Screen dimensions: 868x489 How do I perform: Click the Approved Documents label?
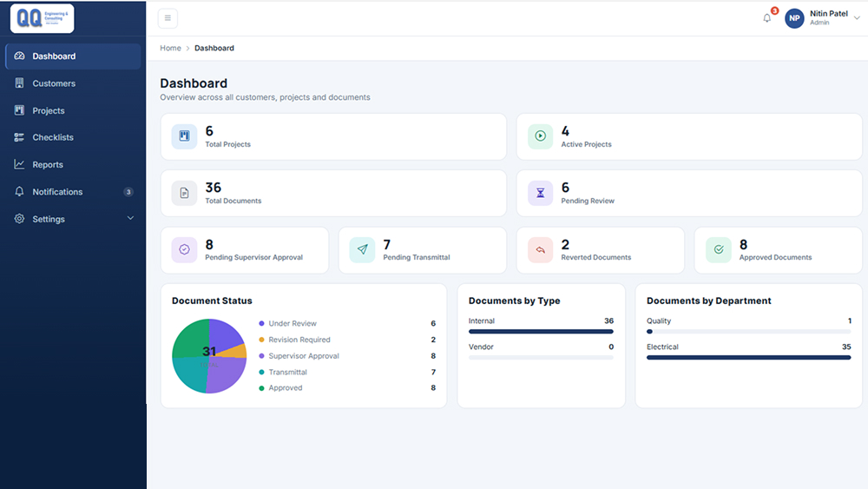[775, 257]
